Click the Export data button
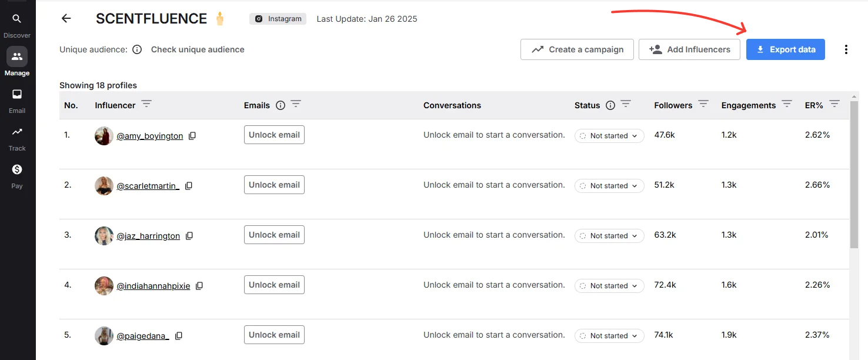Image resolution: width=868 pixels, height=360 pixels. [x=785, y=49]
